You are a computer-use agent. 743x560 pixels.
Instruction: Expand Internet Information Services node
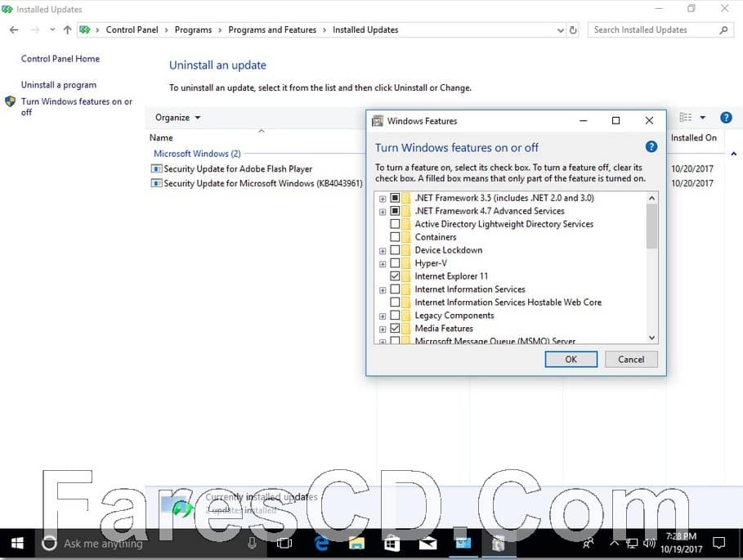coord(383,290)
